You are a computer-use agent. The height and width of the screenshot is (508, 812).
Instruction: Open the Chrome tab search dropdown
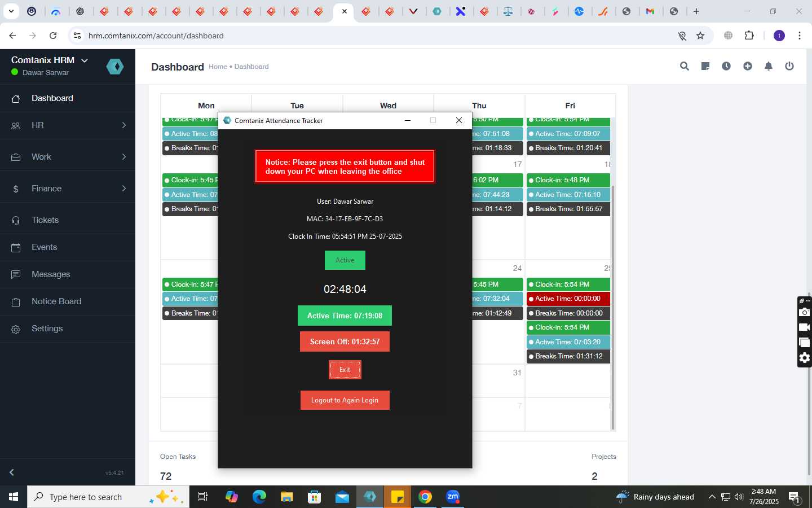pos(11,11)
